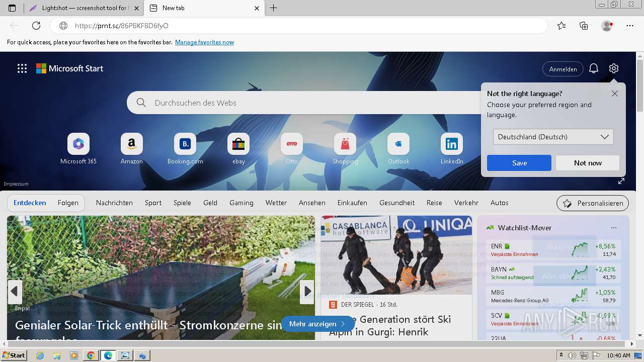Screen dimensions: 644x362
Task: Open the Edge profile avatar
Action: (607, 26)
